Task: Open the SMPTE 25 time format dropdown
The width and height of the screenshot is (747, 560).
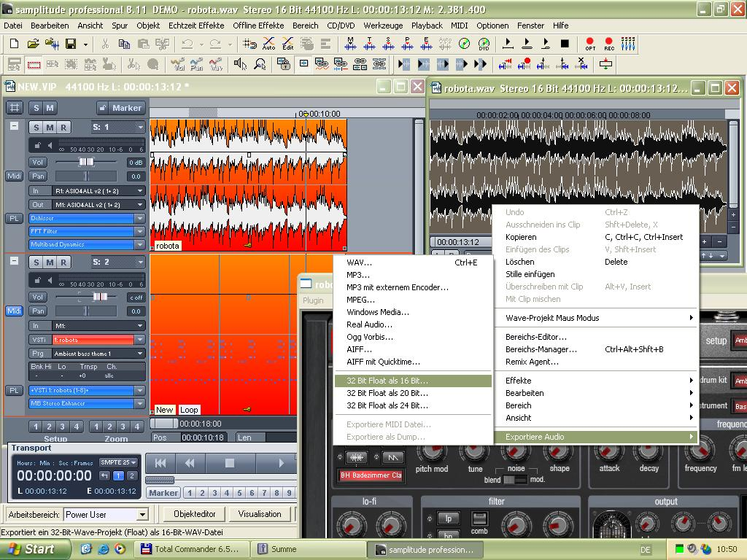Action: click(x=119, y=462)
